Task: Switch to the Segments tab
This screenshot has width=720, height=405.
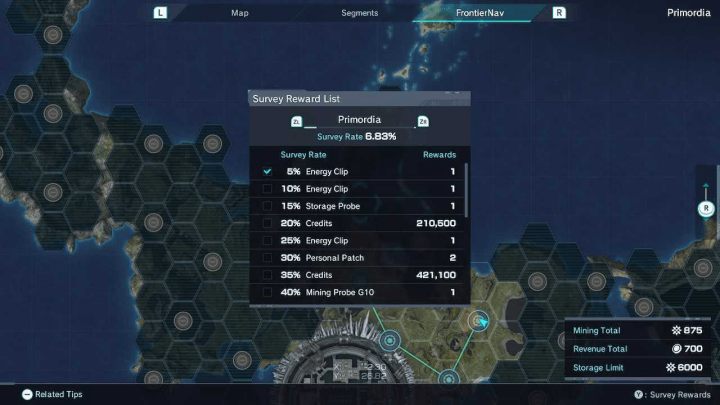Action: click(360, 13)
